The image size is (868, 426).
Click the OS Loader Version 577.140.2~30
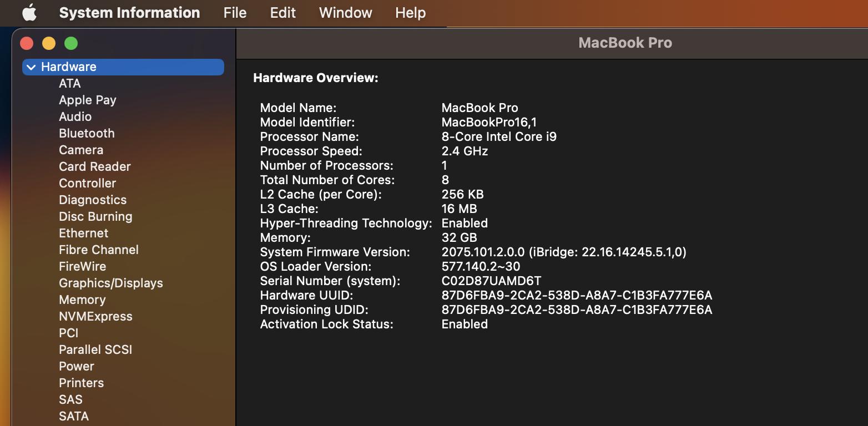click(x=481, y=266)
